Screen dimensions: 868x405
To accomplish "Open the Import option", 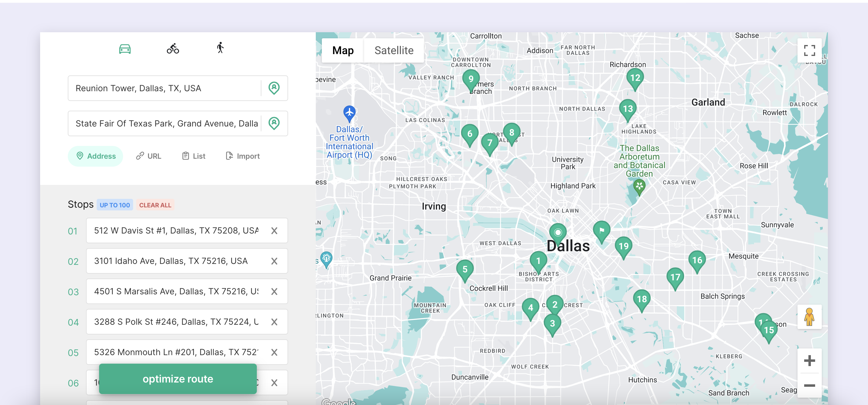I will [243, 156].
